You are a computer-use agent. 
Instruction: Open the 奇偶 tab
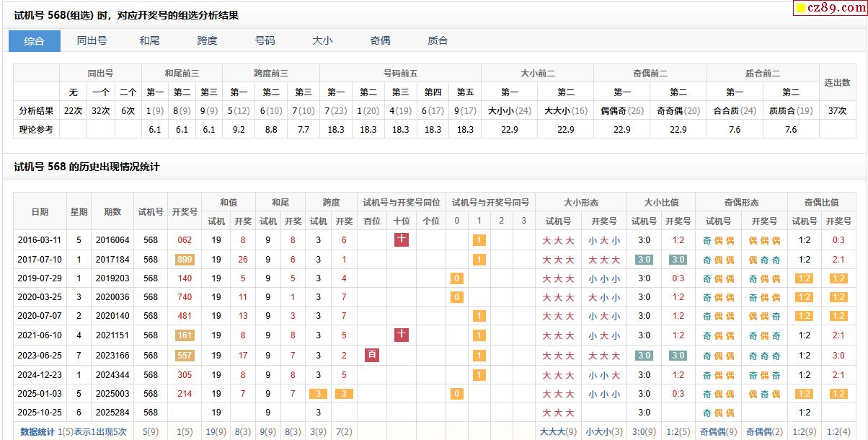point(380,40)
